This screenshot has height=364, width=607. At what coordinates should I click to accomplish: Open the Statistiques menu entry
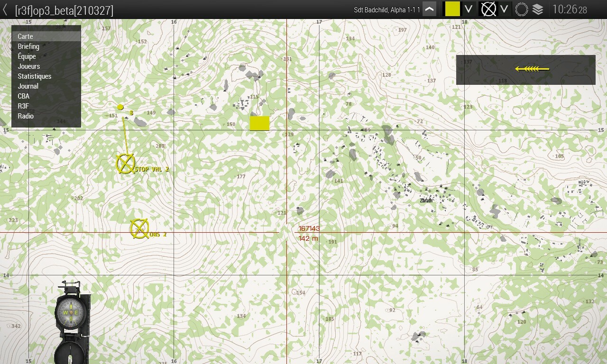46,76
